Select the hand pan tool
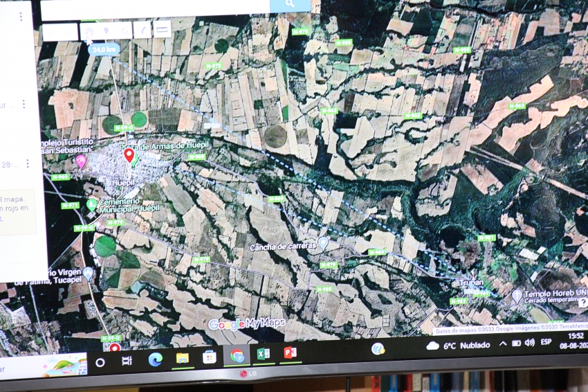This screenshot has height=392, width=588. 89,32
